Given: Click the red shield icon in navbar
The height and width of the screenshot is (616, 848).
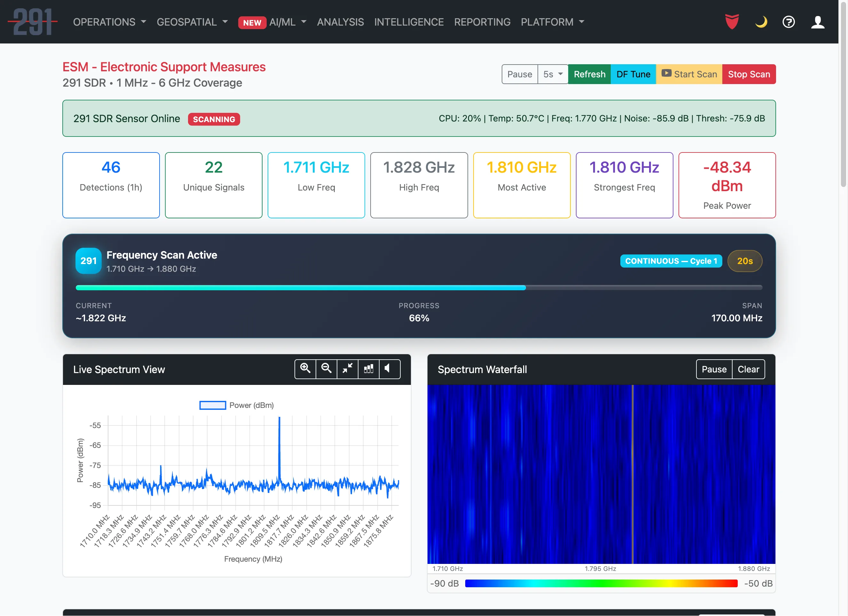Looking at the screenshot, I should click(732, 22).
